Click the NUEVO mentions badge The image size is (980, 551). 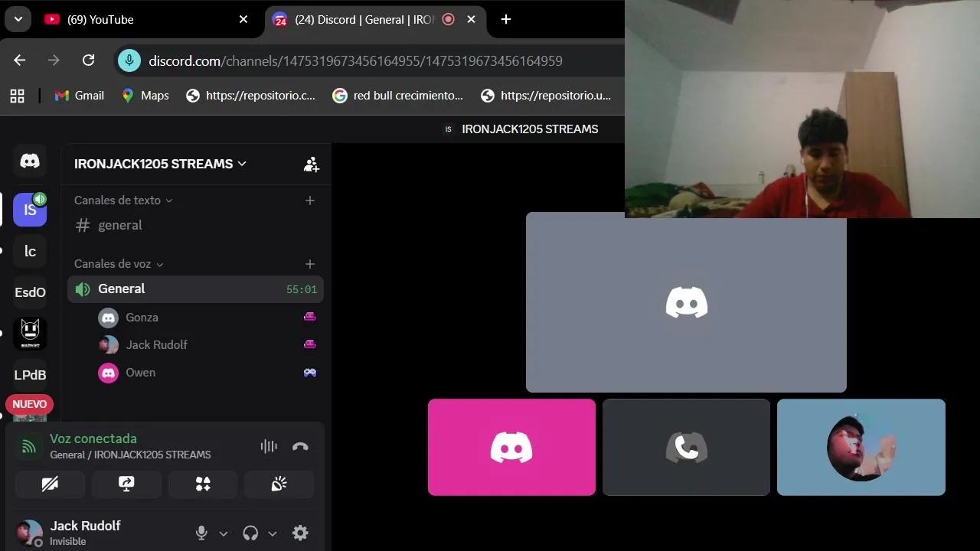point(29,404)
